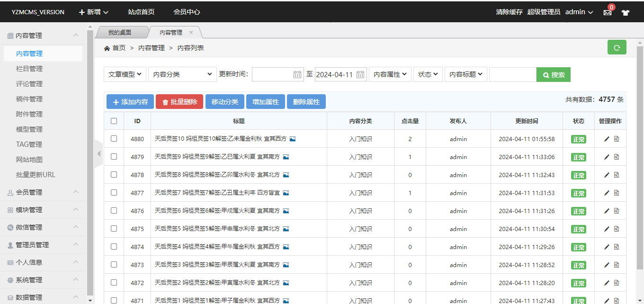644x304 pixels.
Task: Close the 内容管理 tab with x
Action: pyautogui.click(x=191, y=33)
